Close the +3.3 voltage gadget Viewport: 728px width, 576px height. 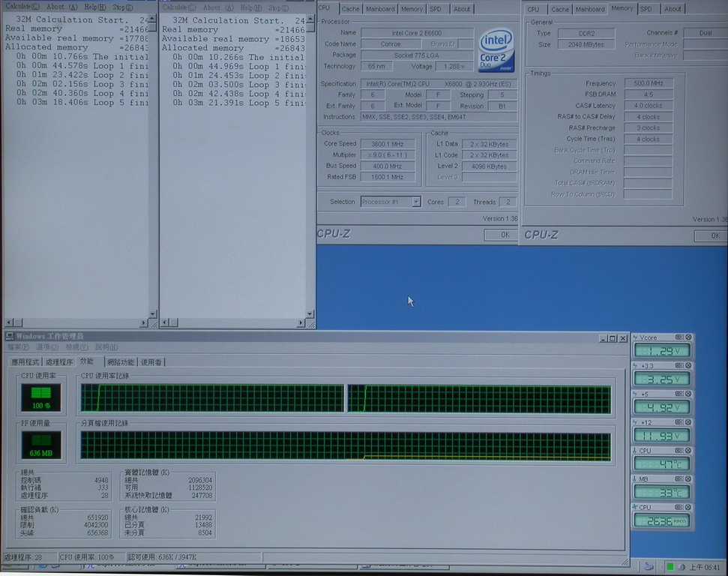click(x=688, y=365)
